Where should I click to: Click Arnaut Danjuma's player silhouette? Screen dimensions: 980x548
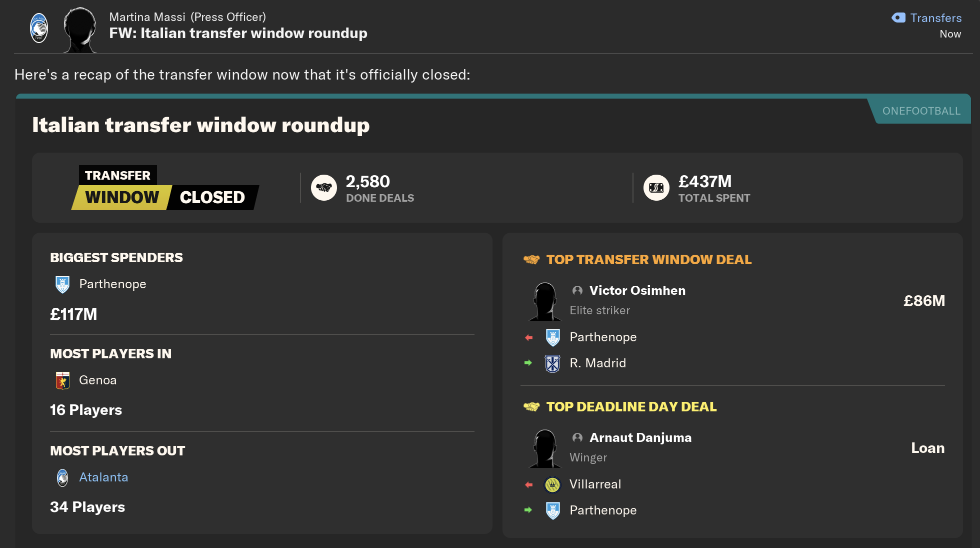pos(544,448)
